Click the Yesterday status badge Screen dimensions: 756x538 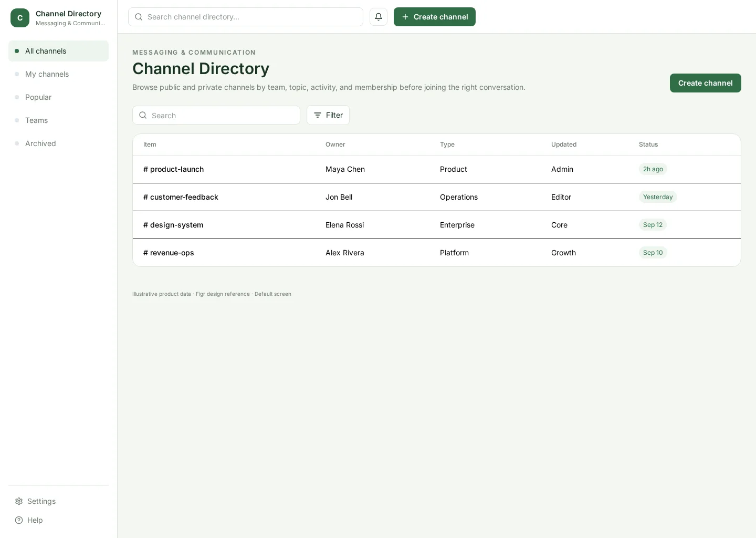click(658, 197)
